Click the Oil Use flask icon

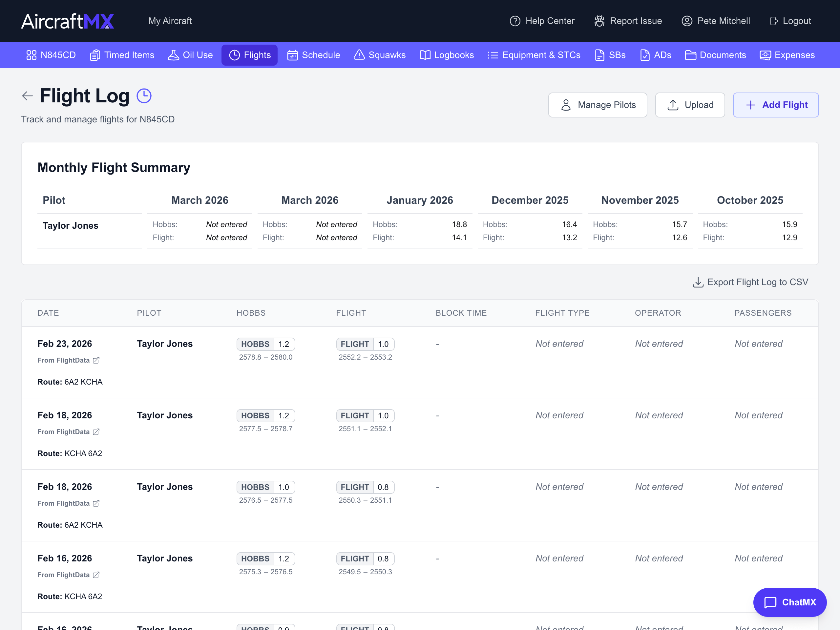[x=174, y=55]
